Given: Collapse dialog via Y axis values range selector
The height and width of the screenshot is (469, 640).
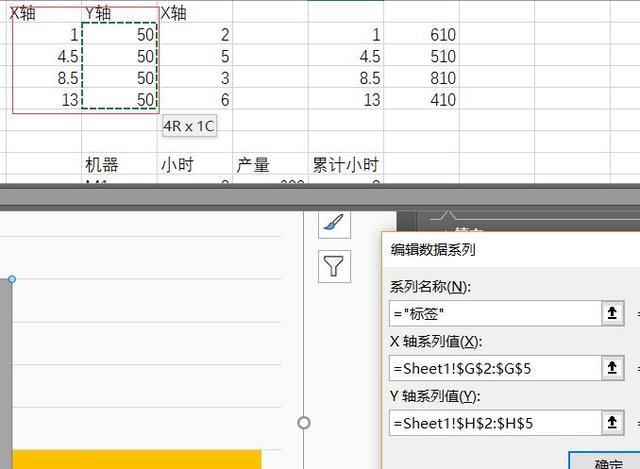Looking at the screenshot, I should (x=612, y=423).
